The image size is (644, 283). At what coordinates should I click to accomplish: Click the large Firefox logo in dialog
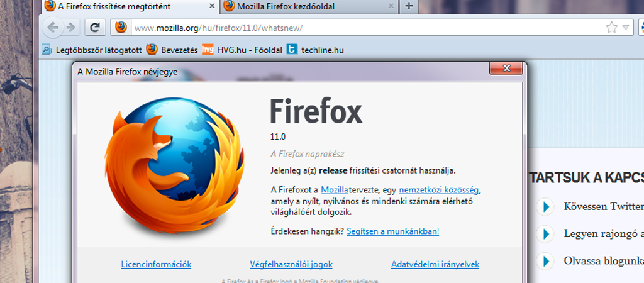pyautogui.click(x=174, y=166)
